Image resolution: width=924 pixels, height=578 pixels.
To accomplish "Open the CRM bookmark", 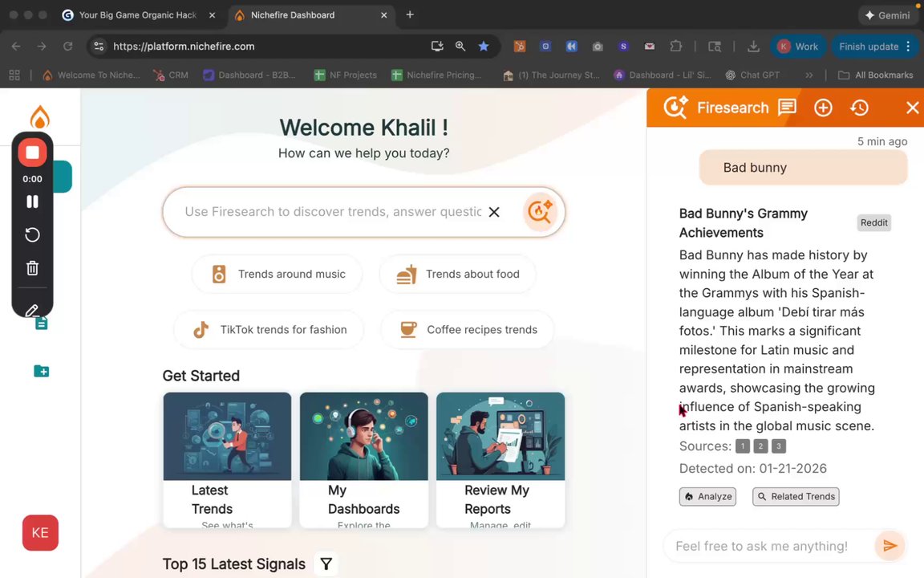I will [171, 75].
